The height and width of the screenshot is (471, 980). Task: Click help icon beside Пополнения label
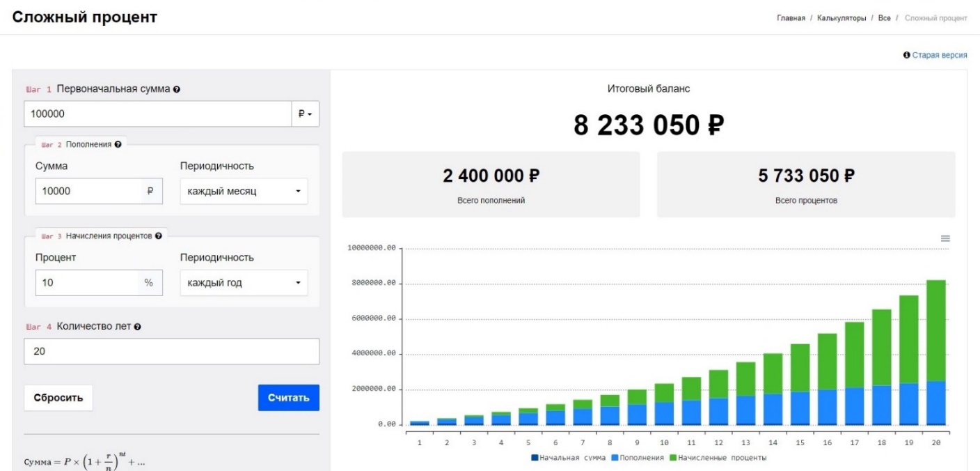click(118, 144)
